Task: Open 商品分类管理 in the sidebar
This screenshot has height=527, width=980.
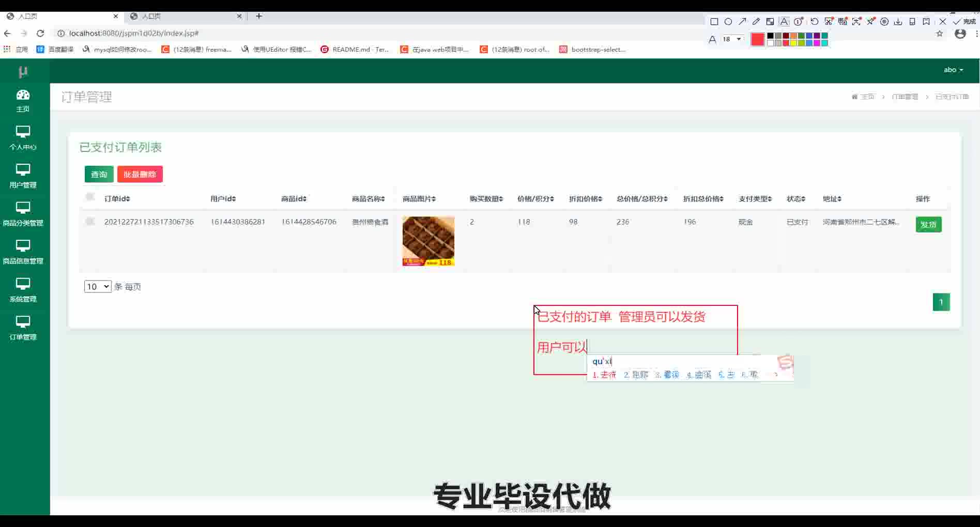Action: pyautogui.click(x=23, y=214)
